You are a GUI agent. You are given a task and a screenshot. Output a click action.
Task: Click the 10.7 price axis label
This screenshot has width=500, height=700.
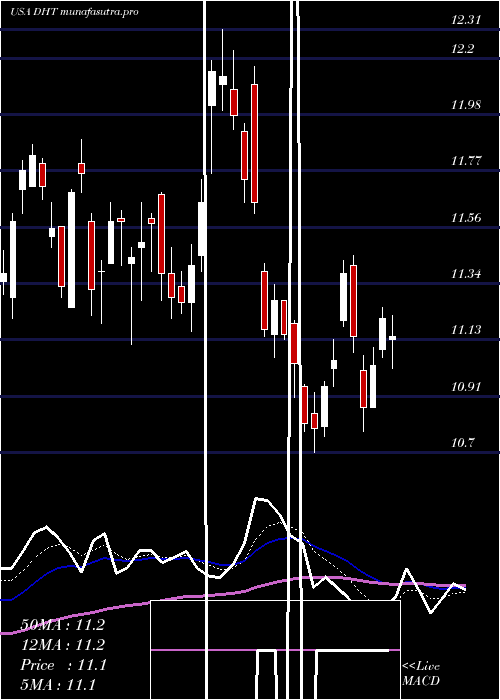click(x=462, y=443)
